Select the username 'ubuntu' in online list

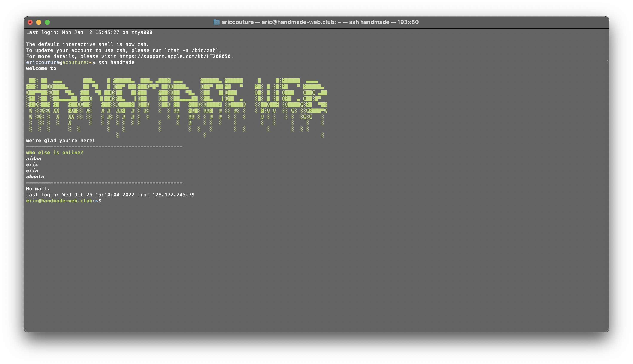click(35, 176)
